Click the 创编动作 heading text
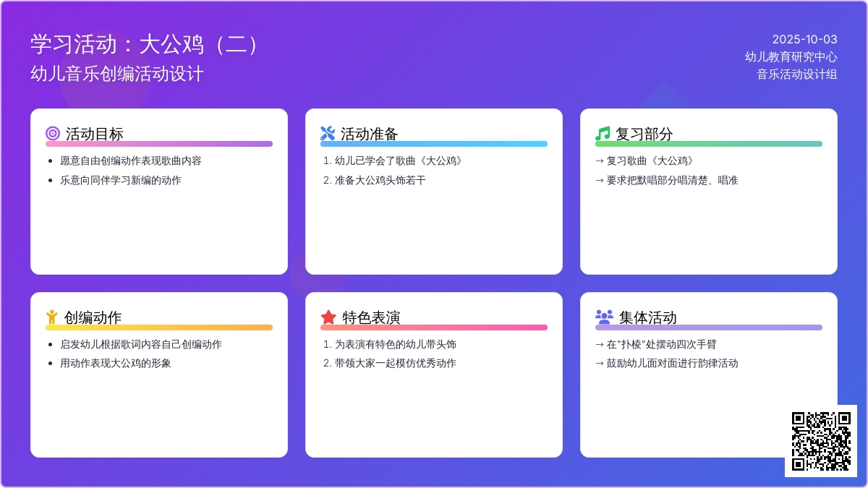The width and height of the screenshot is (868, 488). coord(93,317)
